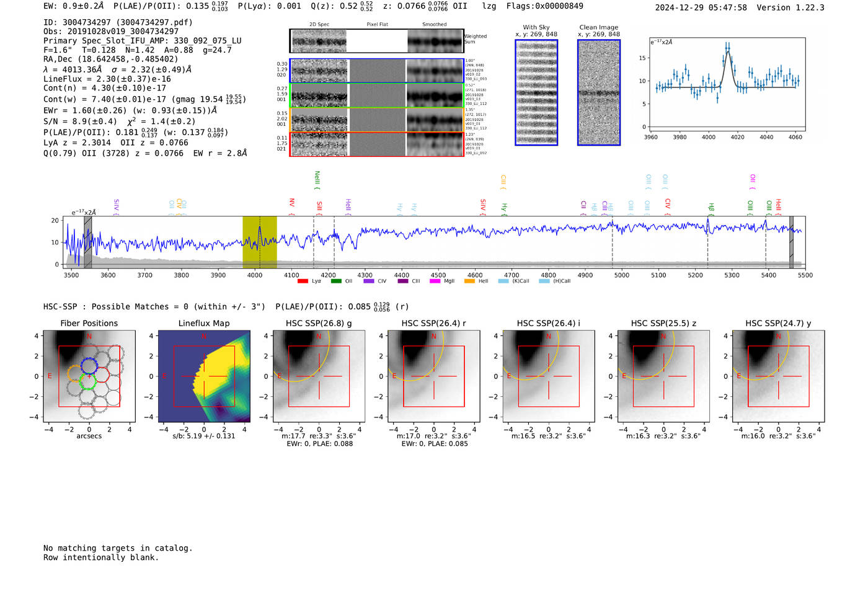Open the HSC SSP(24.7) y image
The image size is (868, 591).
coord(779,376)
